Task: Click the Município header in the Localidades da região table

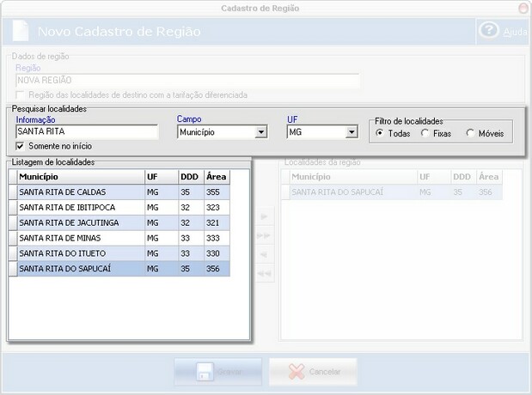Action: coord(353,177)
